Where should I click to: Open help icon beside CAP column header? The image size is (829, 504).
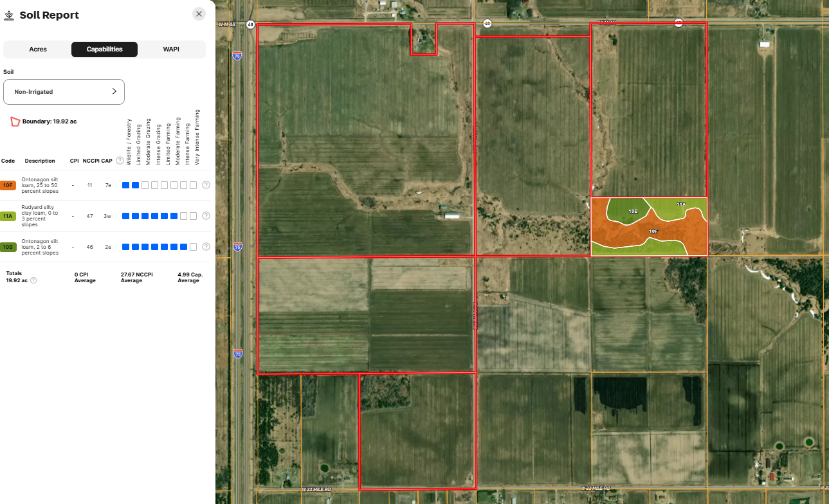120,161
